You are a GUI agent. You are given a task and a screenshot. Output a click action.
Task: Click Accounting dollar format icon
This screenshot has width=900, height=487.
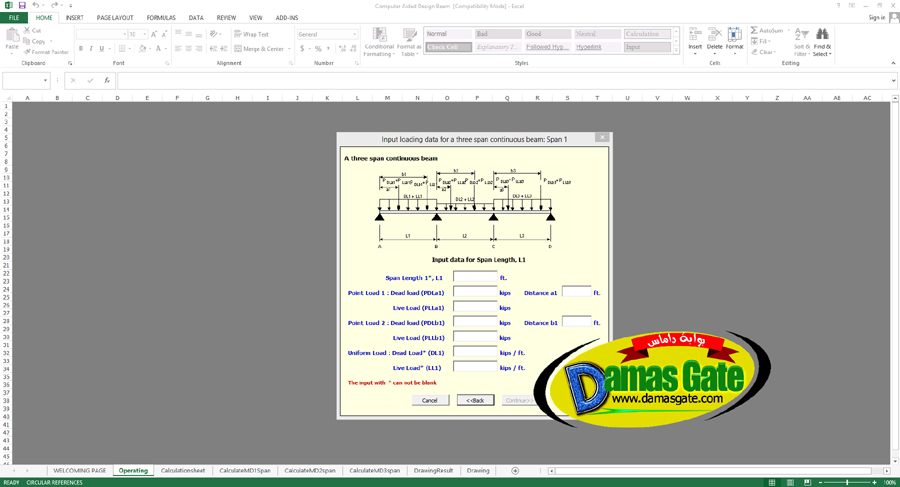[302, 49]
